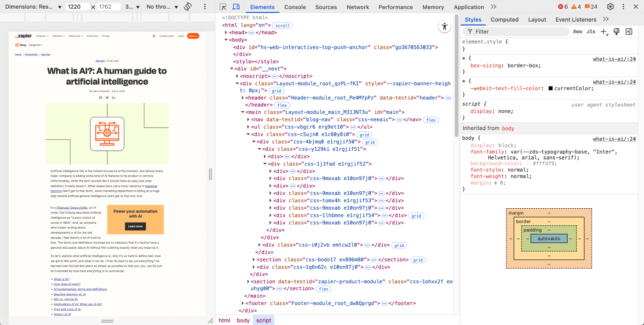Expand the footer element in DOM tree
The width and height of the screenshot is (644, 325).
pyautogui.click(x=243, y=303)
